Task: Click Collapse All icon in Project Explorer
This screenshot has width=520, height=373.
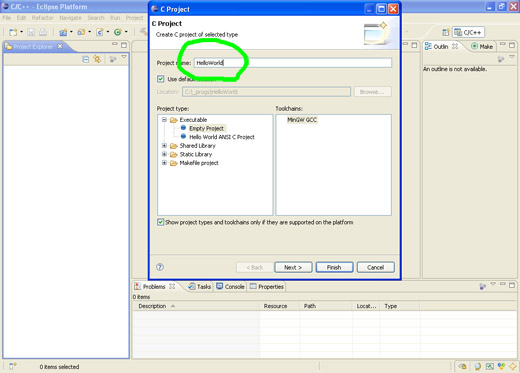Action: point(86,59)
